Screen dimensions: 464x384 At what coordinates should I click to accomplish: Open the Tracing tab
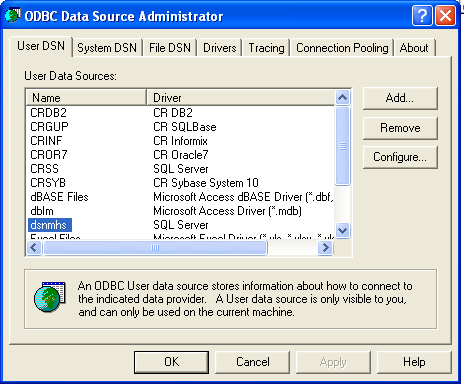click(x=266, y=48)
